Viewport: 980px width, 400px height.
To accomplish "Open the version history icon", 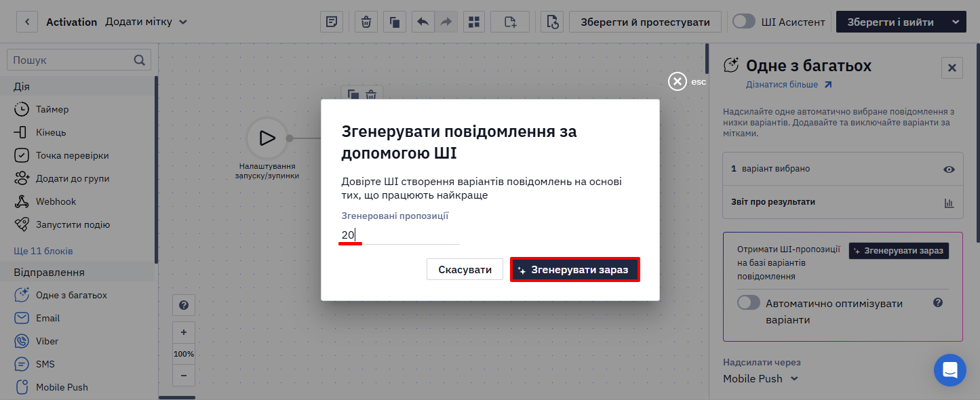I will point(552,22).
